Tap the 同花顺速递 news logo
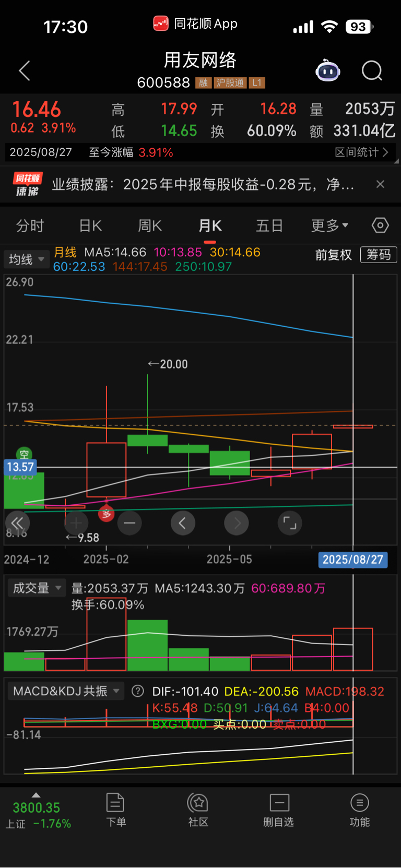The width and height of the screenshot is (401, 868). pyautogui.click(x=27, y=184)
